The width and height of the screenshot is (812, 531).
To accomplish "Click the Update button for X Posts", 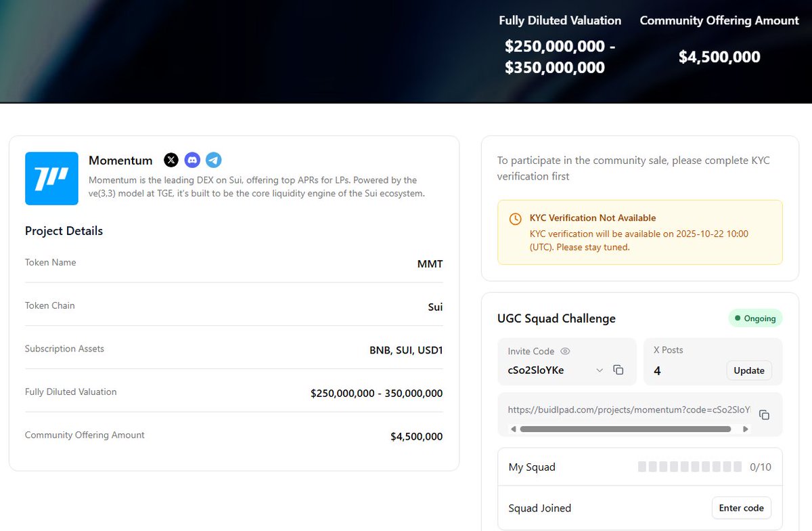I will pos(749,370).
